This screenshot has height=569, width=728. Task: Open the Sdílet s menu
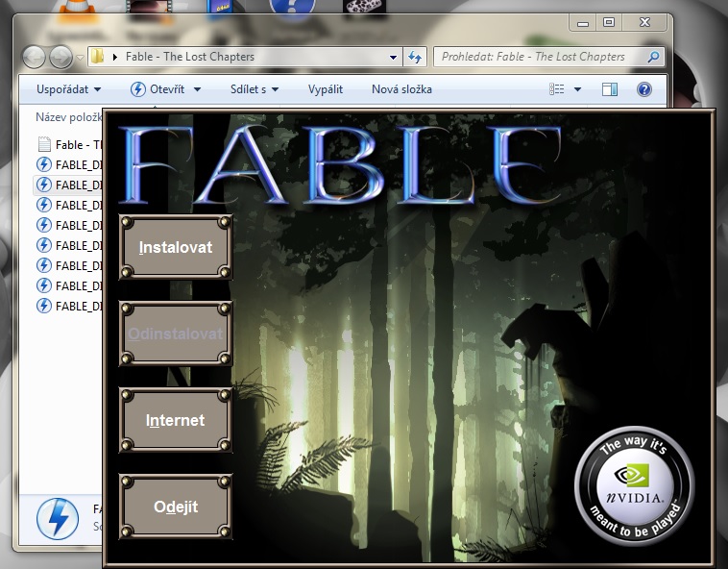pos(255,89)
